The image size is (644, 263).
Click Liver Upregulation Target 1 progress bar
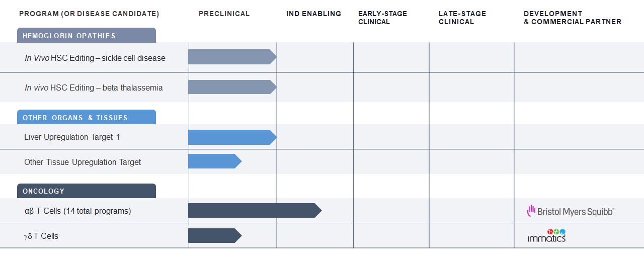click(232, 137)
